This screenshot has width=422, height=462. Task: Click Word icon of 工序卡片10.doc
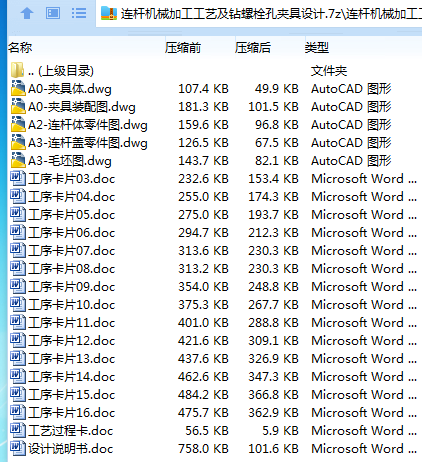[x=18, y=304]
